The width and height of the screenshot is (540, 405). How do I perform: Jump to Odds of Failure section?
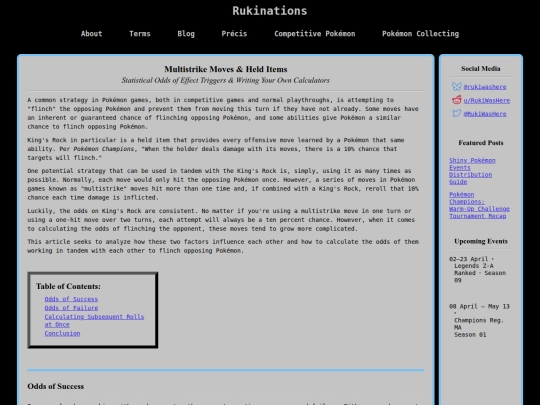71,308
